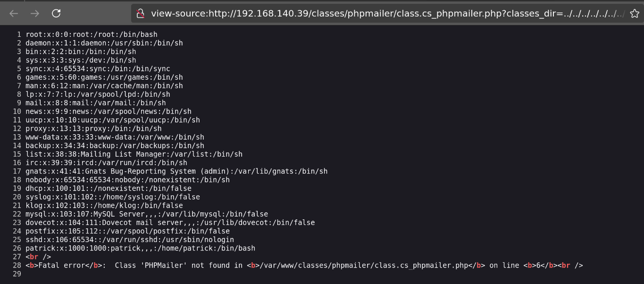
Task: Reload the current page
Action: (56, 13)
